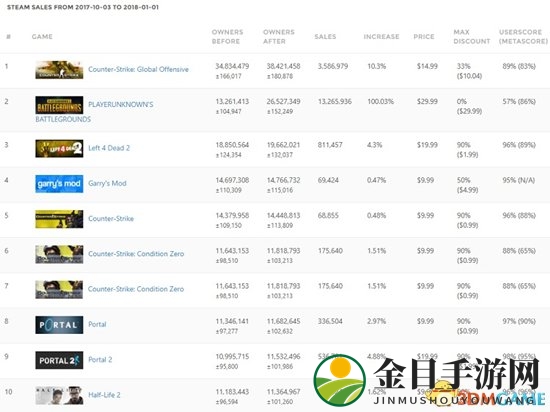Sort by OWNERS BEFORE column header

pos(227,36)
